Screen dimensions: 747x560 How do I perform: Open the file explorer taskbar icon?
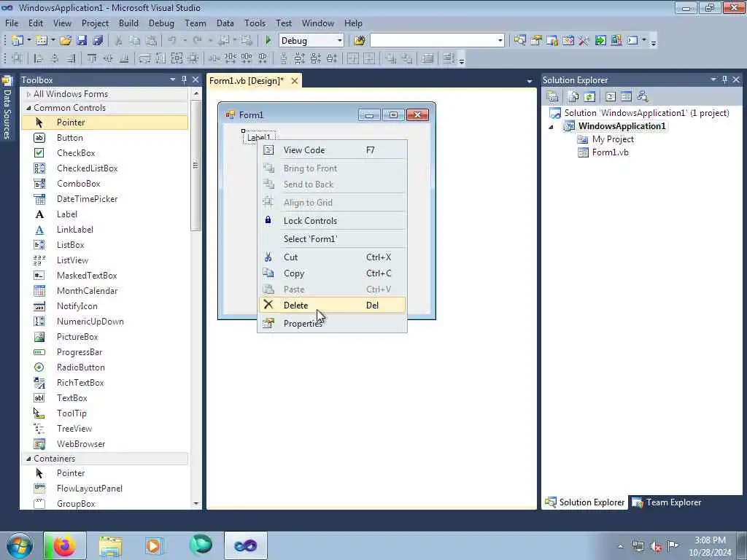(111, 545)
